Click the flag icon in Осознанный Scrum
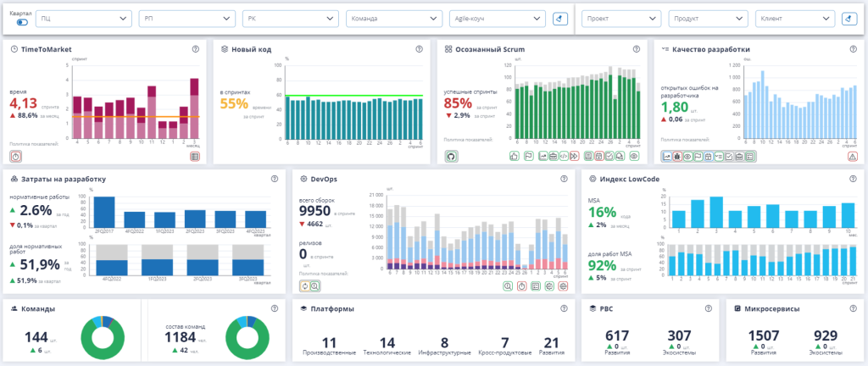The width and height of the screenshot is (868, 366). pyautogui.click(x=529, y=156)
